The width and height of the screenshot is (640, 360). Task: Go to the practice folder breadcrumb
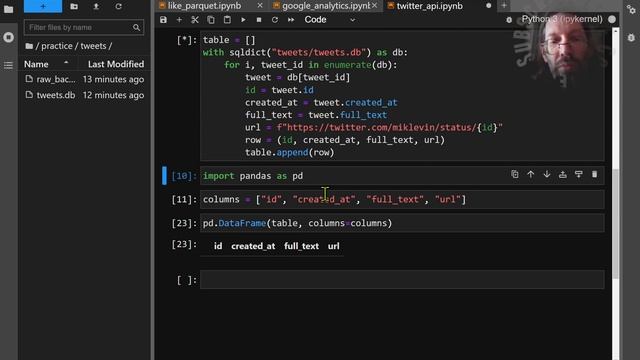57,46
